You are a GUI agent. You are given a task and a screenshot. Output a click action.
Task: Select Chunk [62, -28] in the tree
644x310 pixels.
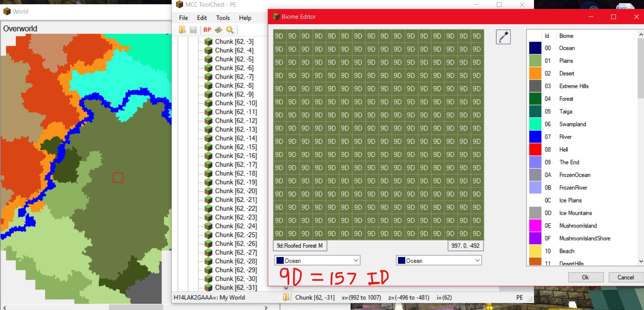point(236,261)
